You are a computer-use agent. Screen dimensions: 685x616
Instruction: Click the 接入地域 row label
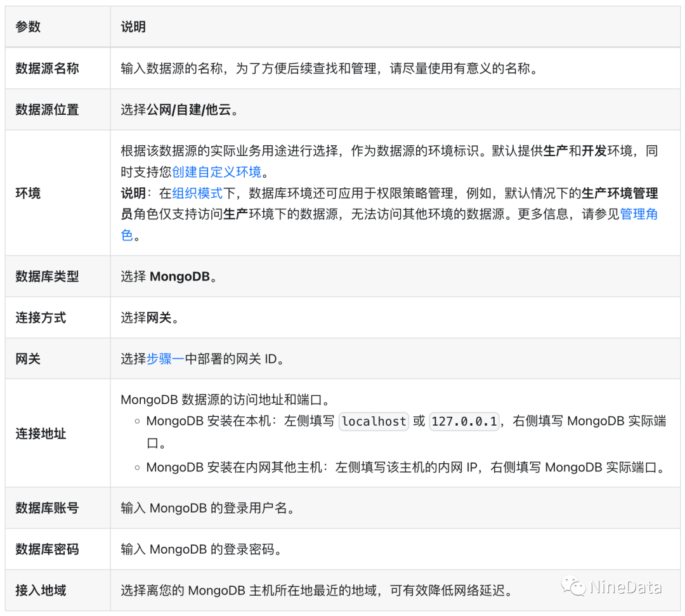(41, 590)
